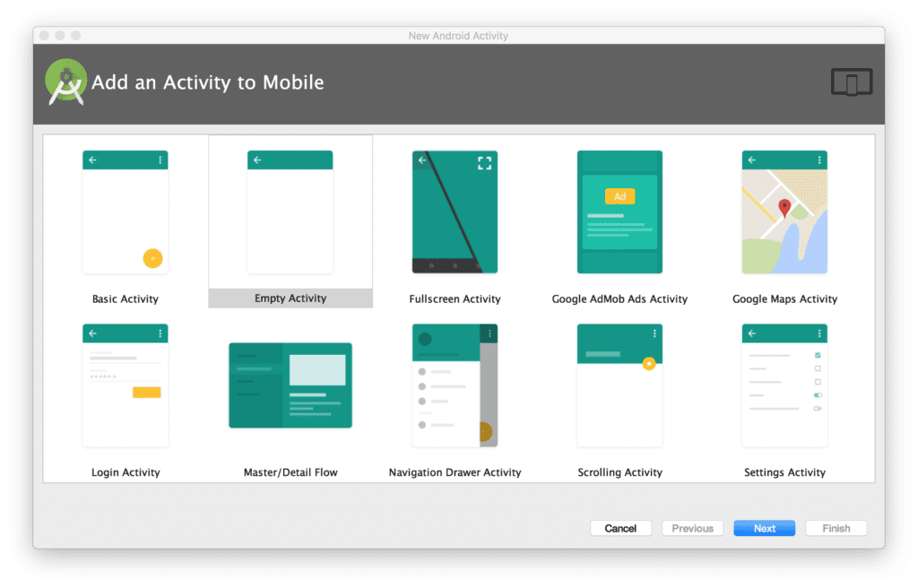Click the Next button

[764, 528]
